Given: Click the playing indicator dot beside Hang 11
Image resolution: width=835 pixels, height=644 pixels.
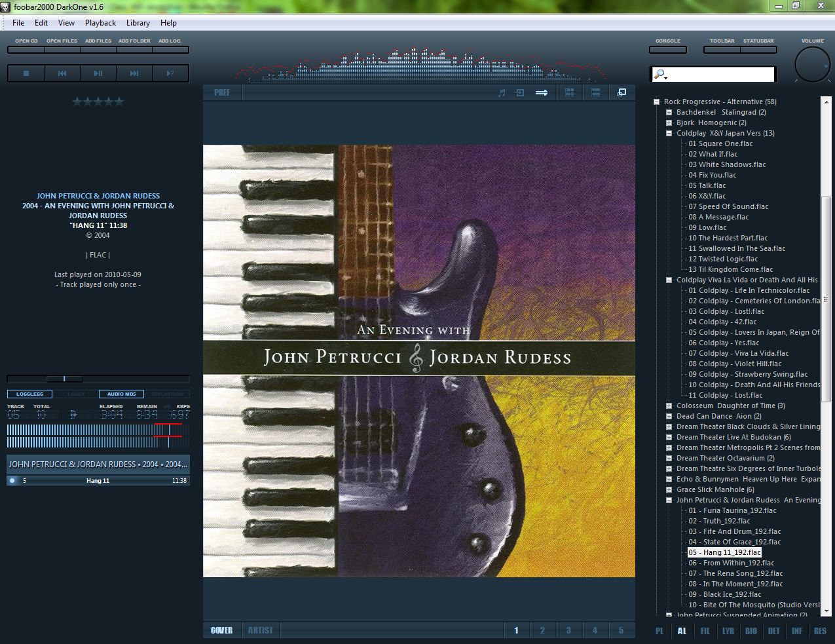Looking at the screenshot, I should pyautogui.click(x=12, y=480).
